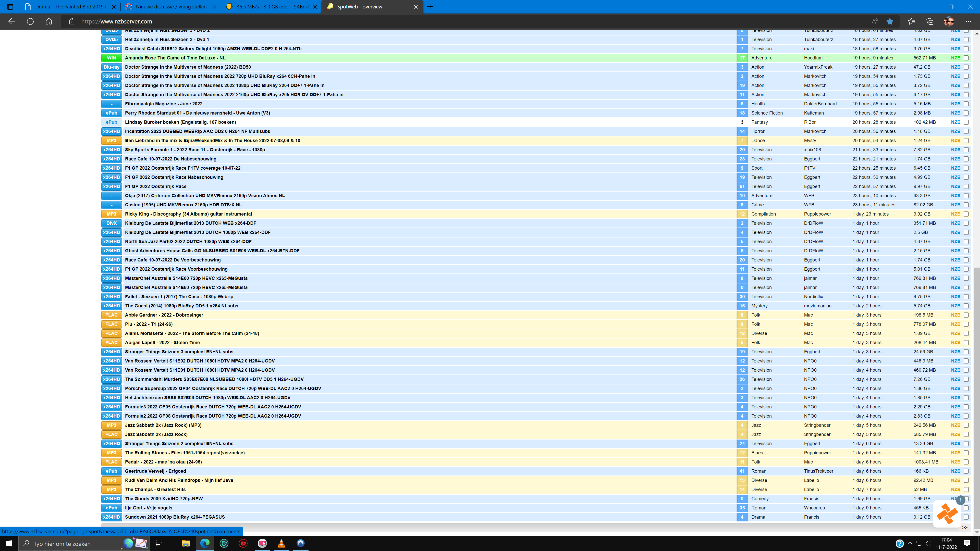Start Read Aloud from the address bar
980x551 pixels.
875,21
